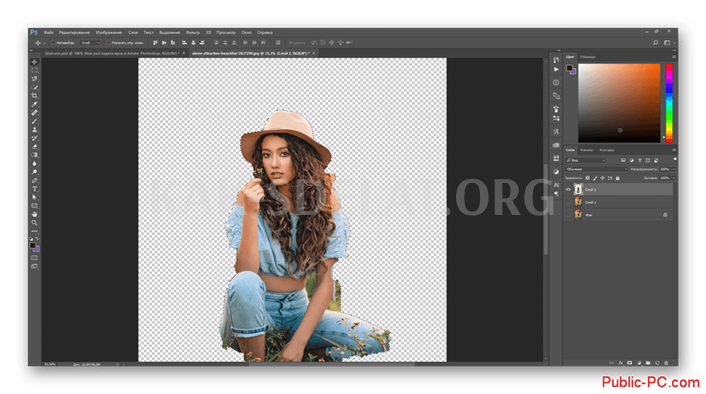Switch to the first psd document tab
The image size is (706, 394).
[x=112, y=53]
